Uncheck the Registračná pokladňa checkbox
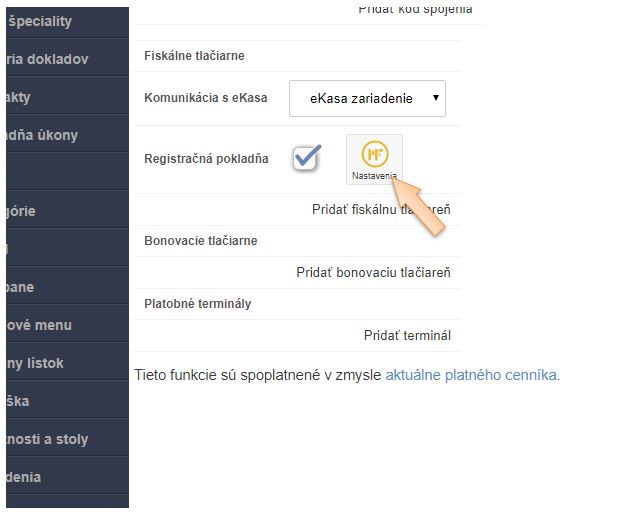Viewport: 641px width, 521px height. pyautogui.click(x=306, y=158)
